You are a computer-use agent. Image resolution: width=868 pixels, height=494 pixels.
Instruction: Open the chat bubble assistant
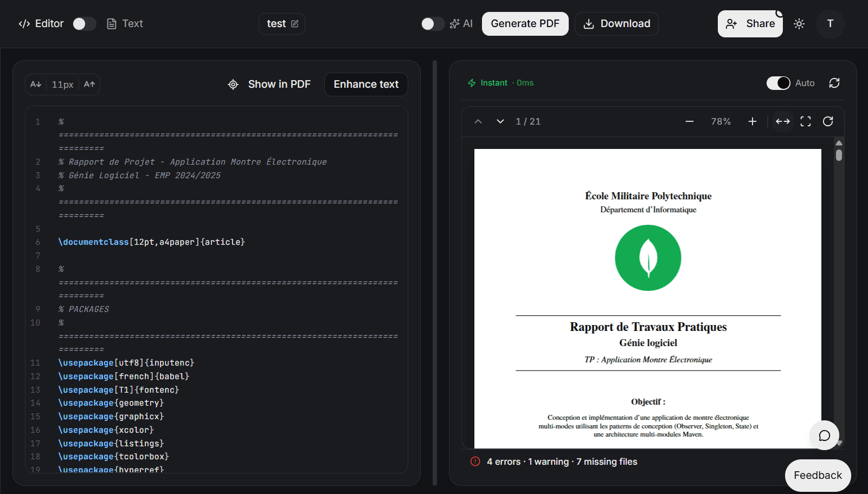(825, 435)
